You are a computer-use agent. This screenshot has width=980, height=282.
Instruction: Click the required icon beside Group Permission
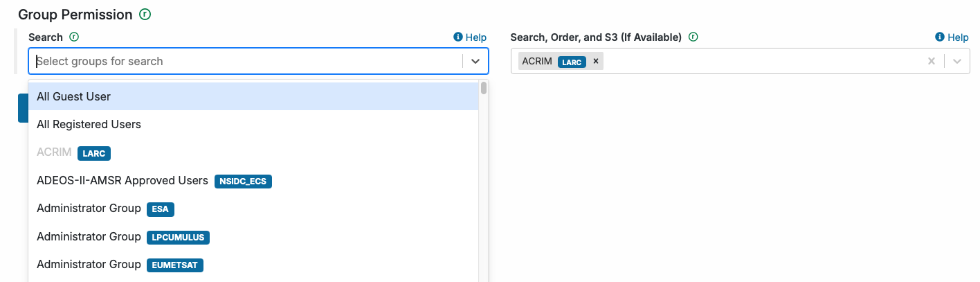(x=145, y=15)
